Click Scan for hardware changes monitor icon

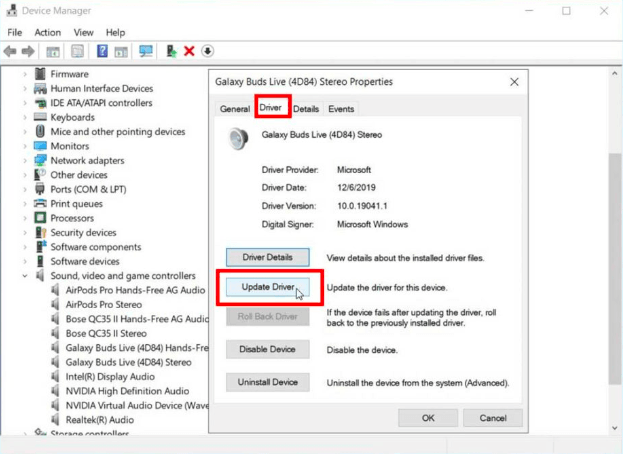pos(146,51)
